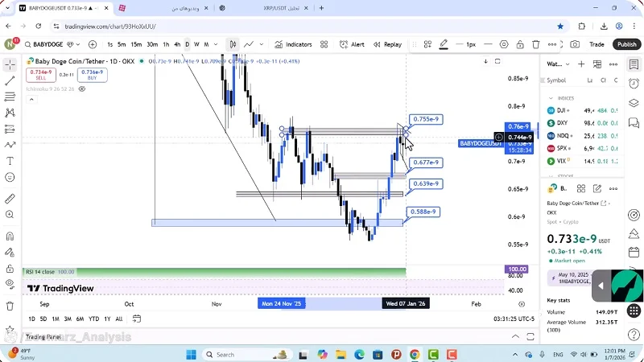644x362 pixels.
Task: Select the Text annotation tool
Action: 10,161
